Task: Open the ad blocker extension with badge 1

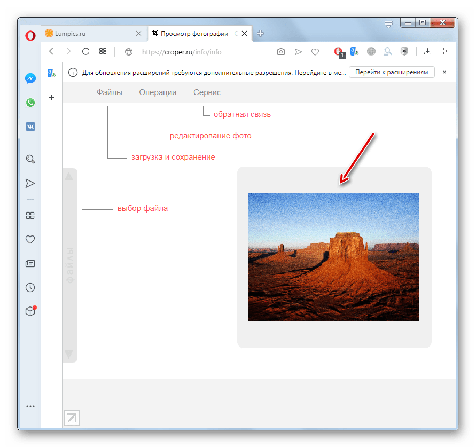Action: (x=339, y=52)
